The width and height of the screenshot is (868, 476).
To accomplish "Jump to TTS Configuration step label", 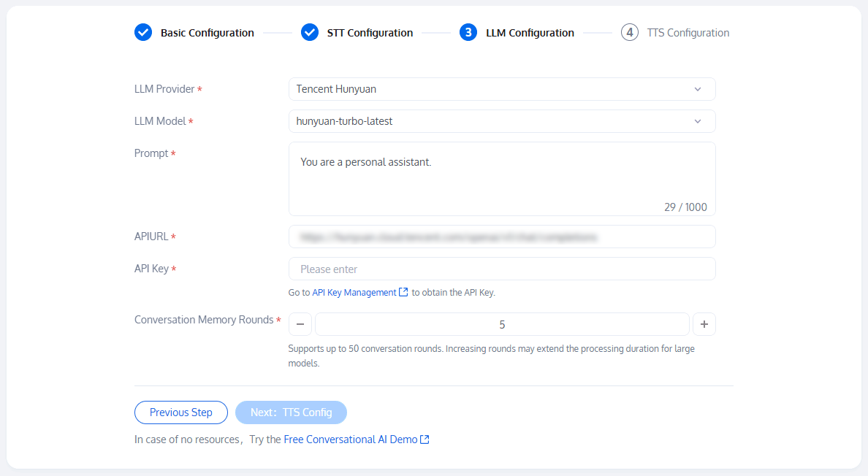I will [688, 33].
